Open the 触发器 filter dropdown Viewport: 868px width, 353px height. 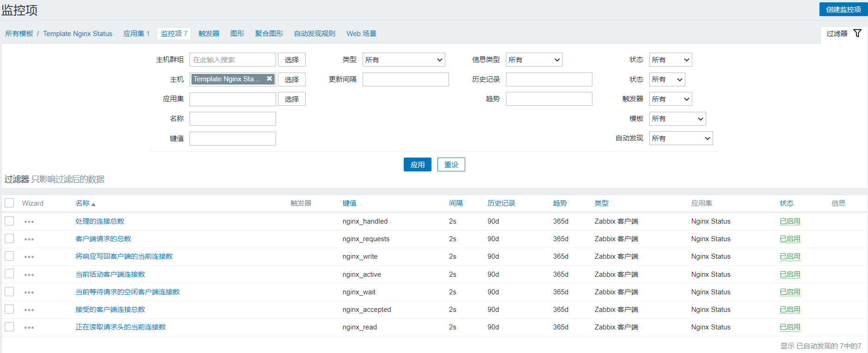(x=671, y=99)
